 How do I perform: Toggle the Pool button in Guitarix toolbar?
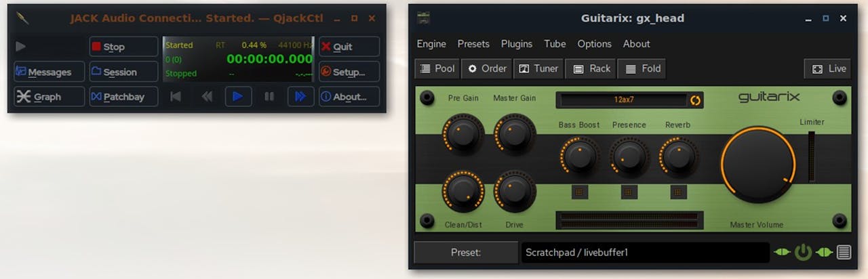(437, 68)
